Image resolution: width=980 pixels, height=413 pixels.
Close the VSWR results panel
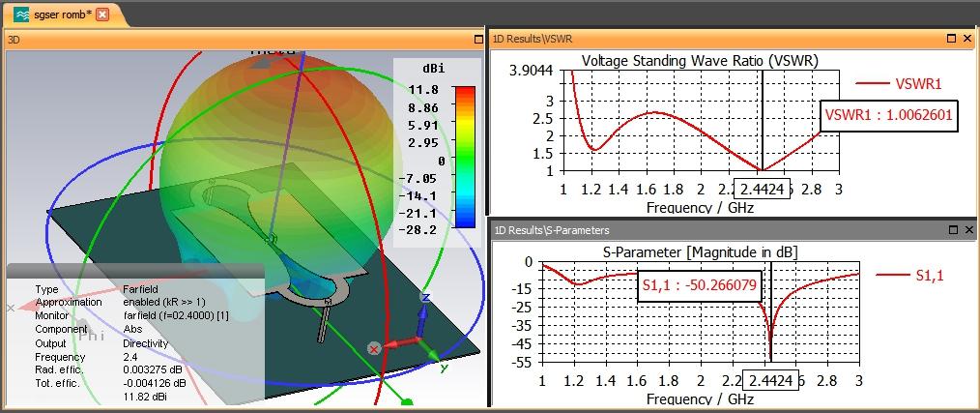coord(968,39)
